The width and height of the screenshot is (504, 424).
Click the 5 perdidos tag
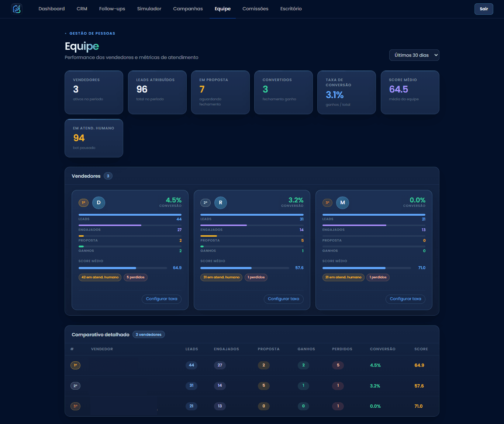tap(135, 277)
